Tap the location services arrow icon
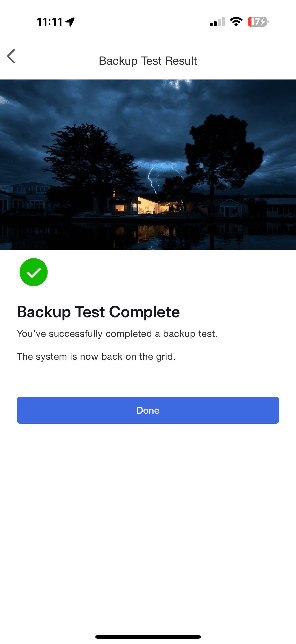Image resolution: width=296 pixels, height=644 pixels. click(70, 22)
